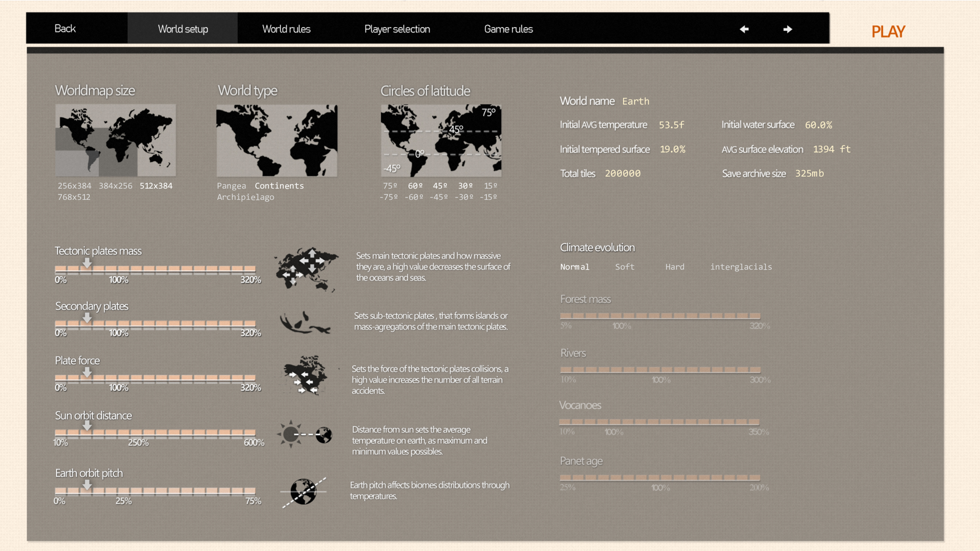Select interglacials climate evolution option
980x551 pixels.
(x=741, y=267)
